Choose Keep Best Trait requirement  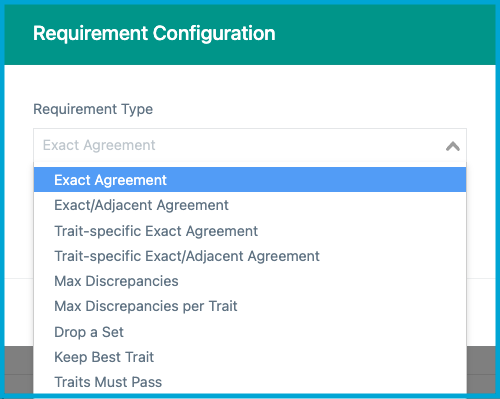click(250, 357)
